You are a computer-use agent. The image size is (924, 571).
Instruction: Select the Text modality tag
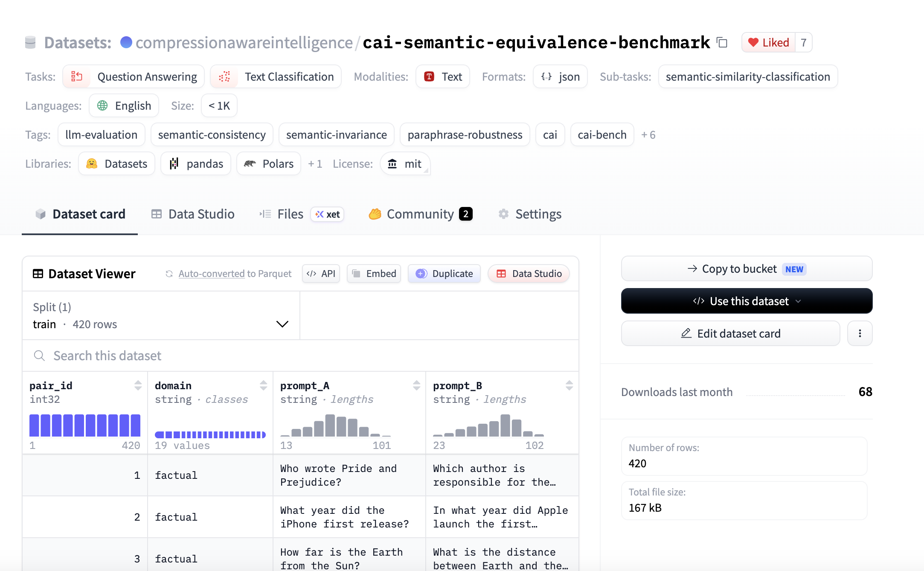click(443, 76)
